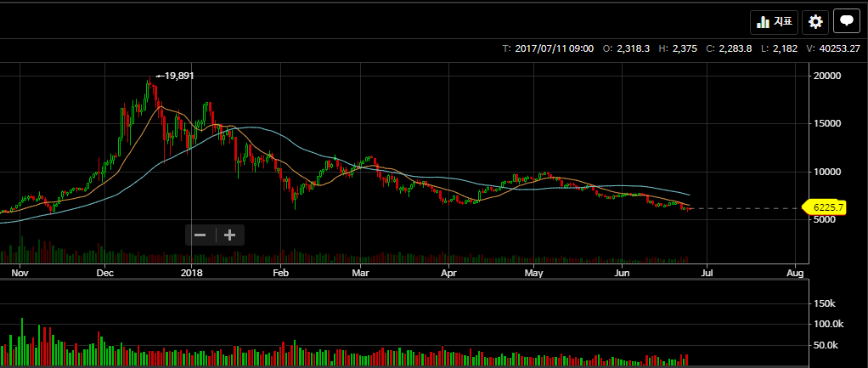The width and height of the screenshot is (868, 368).
Task: Click the 20000 price axis label
Action: tap(828, 76)
